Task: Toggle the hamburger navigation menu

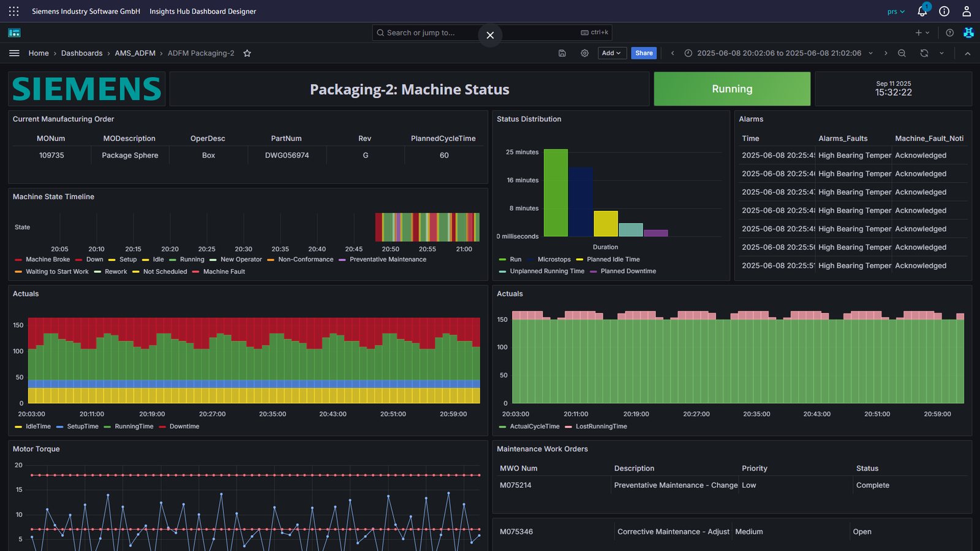Action: tap(14, 53)
